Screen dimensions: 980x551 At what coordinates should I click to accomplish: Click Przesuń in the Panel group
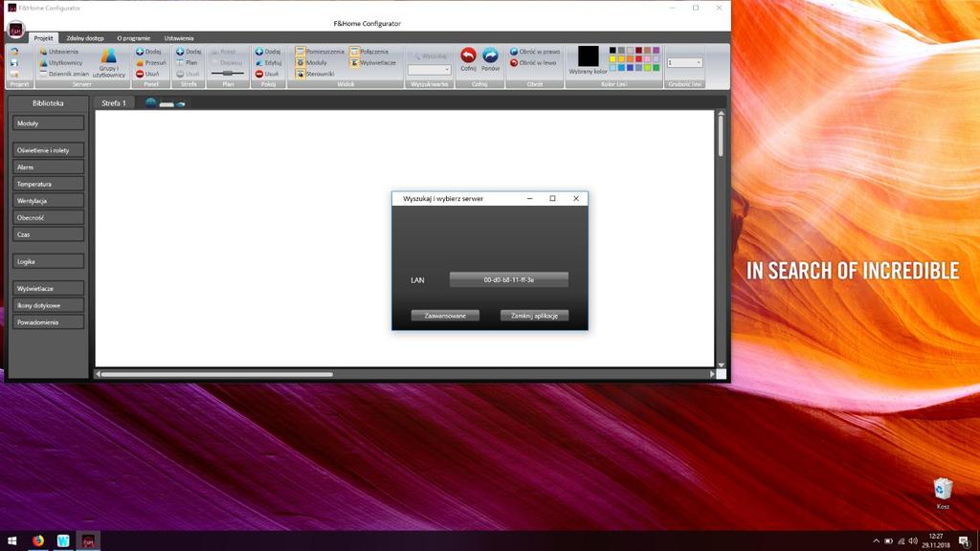[x=150, y=62]
